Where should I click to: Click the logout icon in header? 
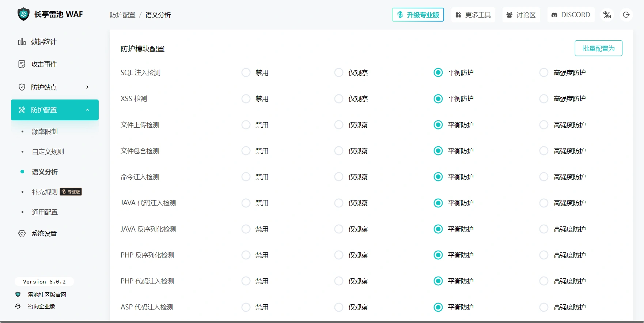click(x=626, y=15)
